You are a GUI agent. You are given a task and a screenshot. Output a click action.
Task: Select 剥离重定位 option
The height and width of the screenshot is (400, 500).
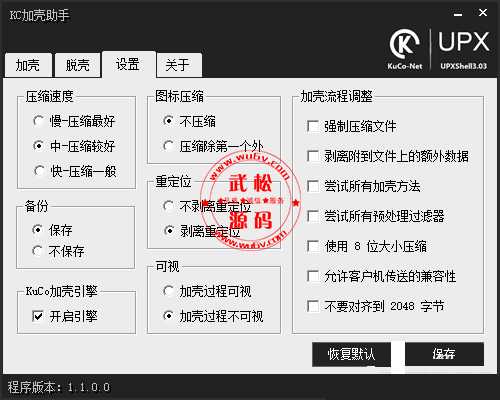[x=202, y=231]
